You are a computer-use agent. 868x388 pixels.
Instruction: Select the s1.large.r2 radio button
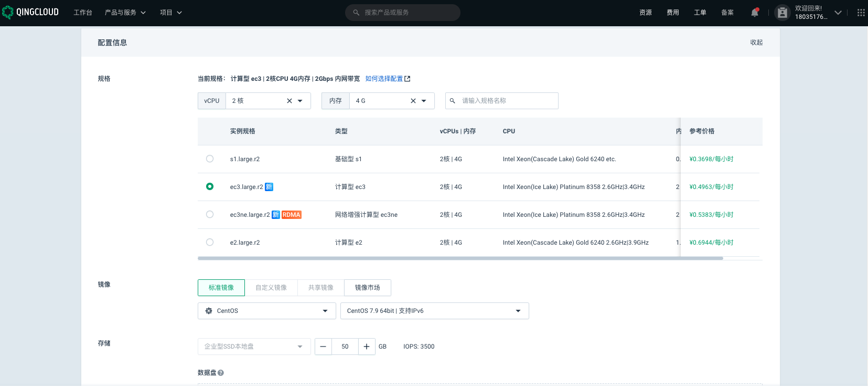coord(210,159)
